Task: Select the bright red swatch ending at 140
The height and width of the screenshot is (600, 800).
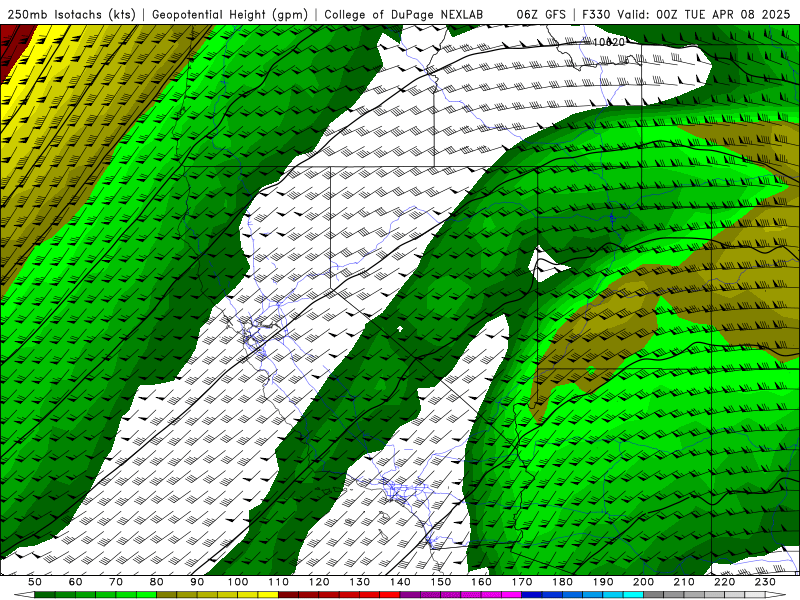Action: click(x=390, y=595)
